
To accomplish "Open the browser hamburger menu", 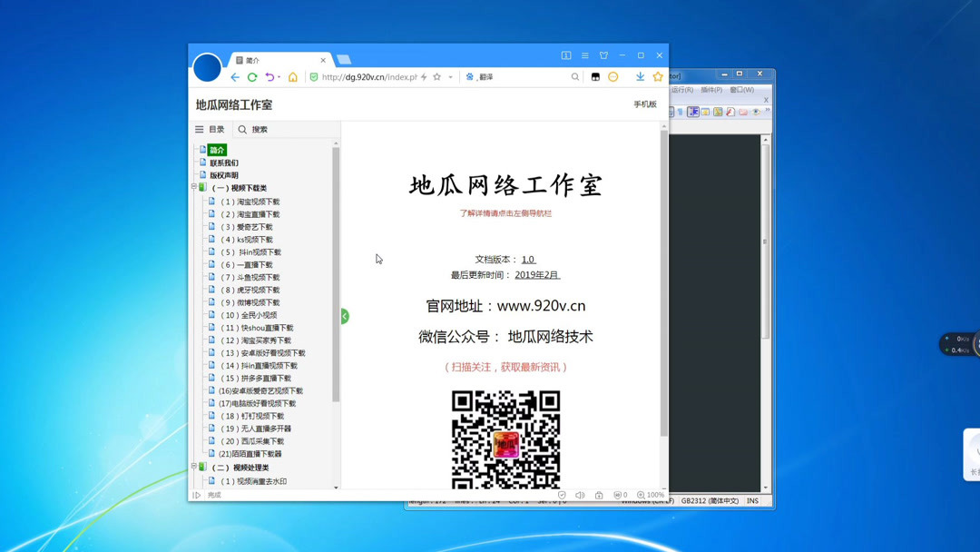I will click(x=583, y=54).
